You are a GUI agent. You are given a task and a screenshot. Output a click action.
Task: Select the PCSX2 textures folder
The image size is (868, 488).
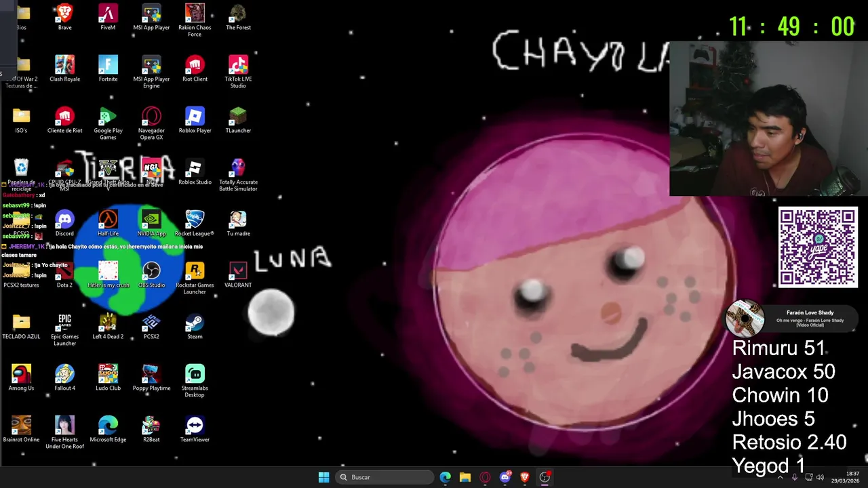point(21,274)
